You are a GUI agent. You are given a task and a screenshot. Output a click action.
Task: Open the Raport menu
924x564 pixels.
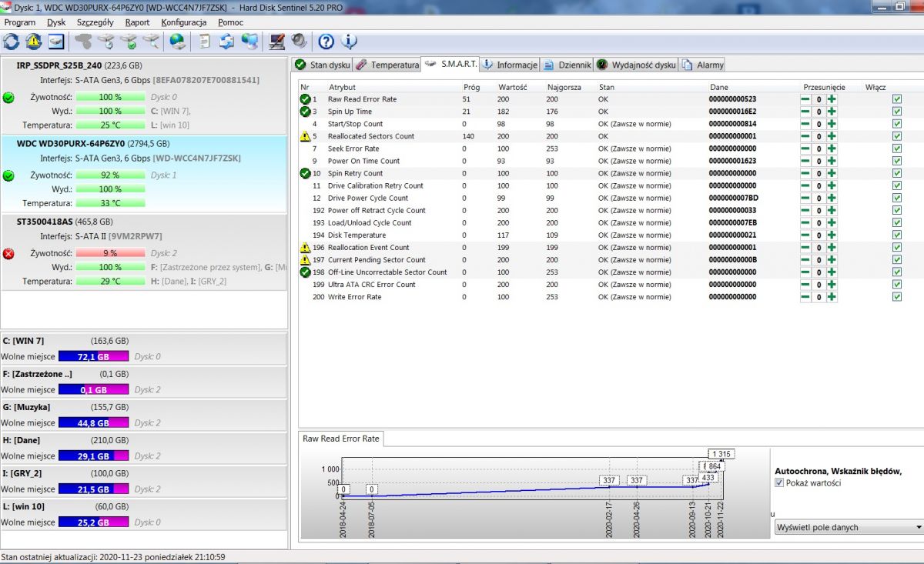[137, 22]
